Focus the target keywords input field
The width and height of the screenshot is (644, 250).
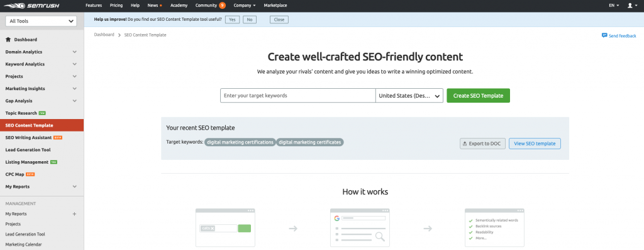[297, 95]
